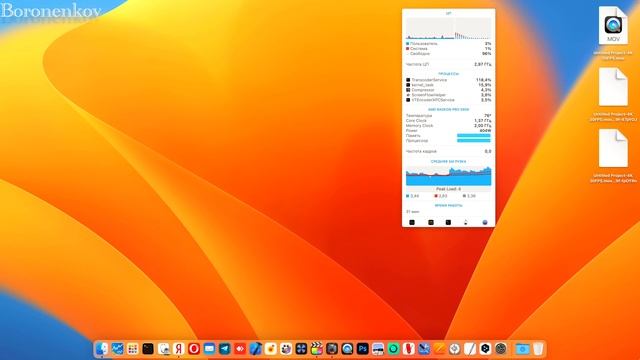The height and width of the screenshot is (360, 640).
Task: Select the Compressor process row in the stats panel
Action: click(449, 90)
